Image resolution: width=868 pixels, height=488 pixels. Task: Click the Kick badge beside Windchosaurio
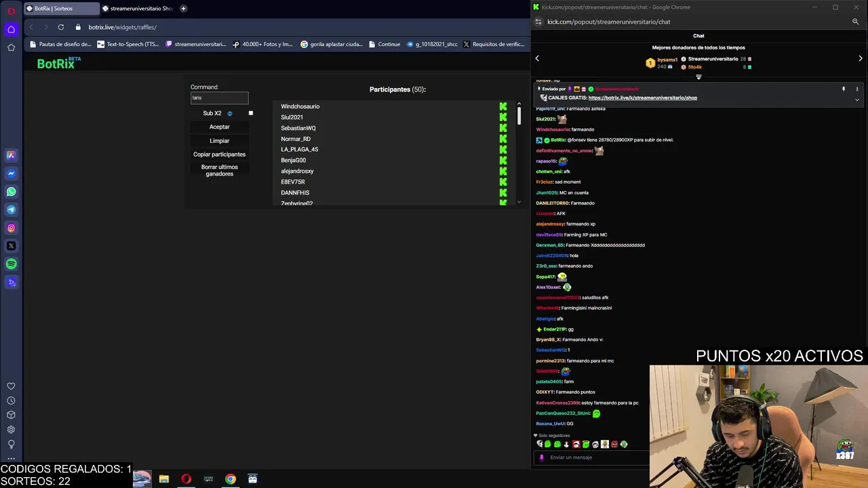(x=503, y=106)
